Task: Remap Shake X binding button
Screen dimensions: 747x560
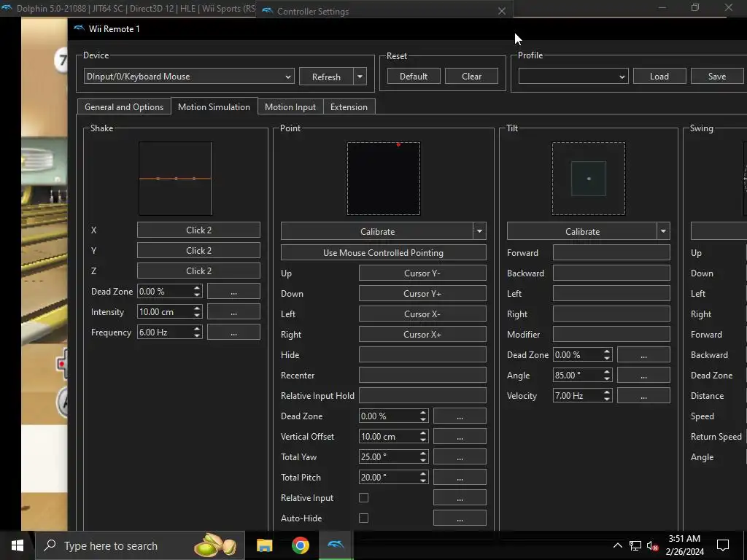Action: click(198, 230)
